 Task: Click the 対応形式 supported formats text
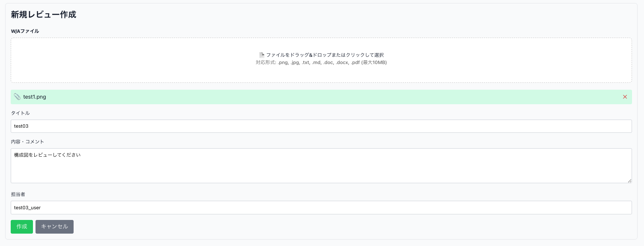[321, 62]
